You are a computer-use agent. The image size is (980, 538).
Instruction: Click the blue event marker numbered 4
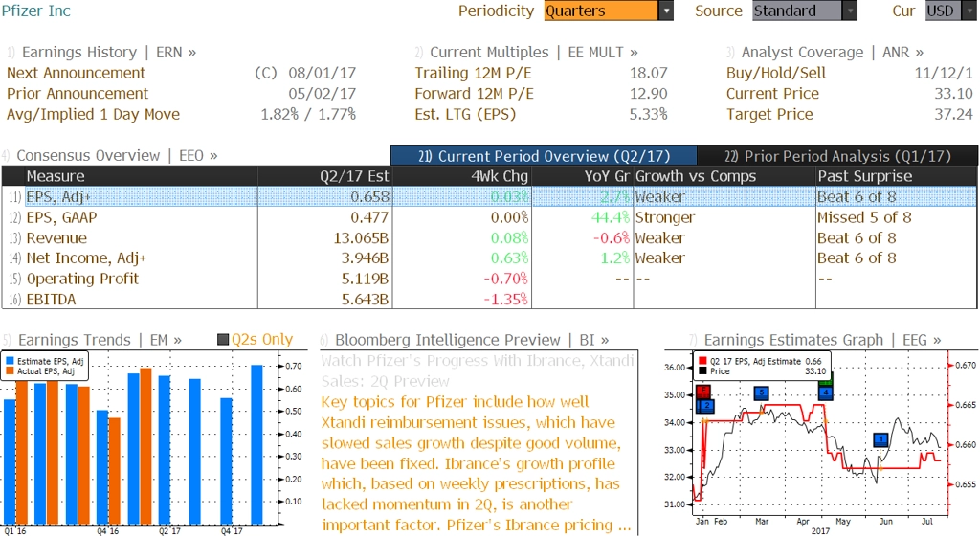[826, 392]
